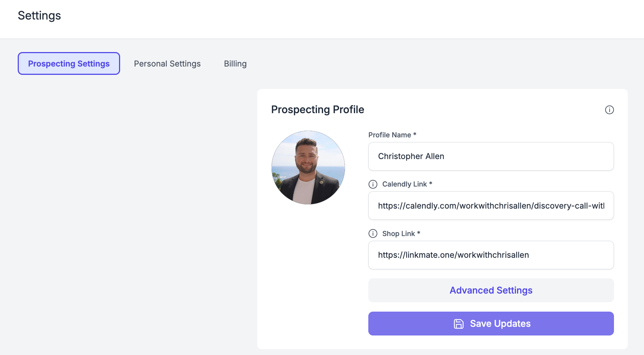Click the Settings page title
The image size is (644, 355).
(39, 16)
